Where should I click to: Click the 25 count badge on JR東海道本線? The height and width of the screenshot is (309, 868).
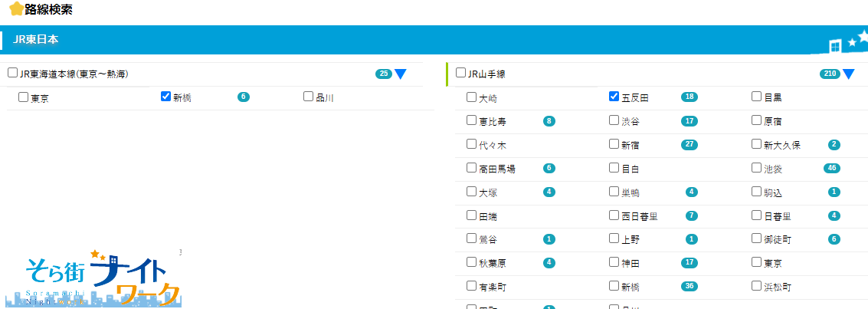pos(384,74)
